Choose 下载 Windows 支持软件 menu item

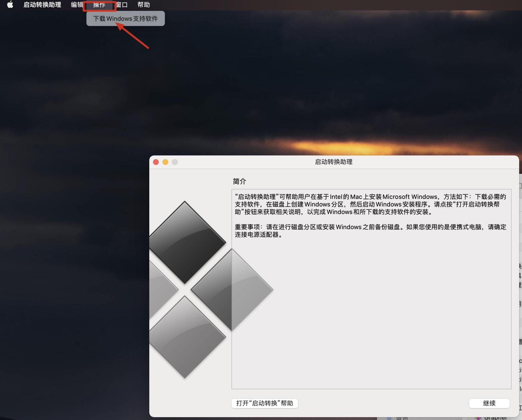126,19
